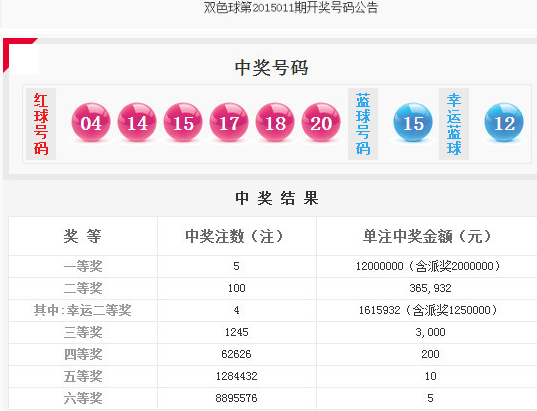Select the red ball numbered 15
Screen dimensions: 537x411
[x=183, y=122]
